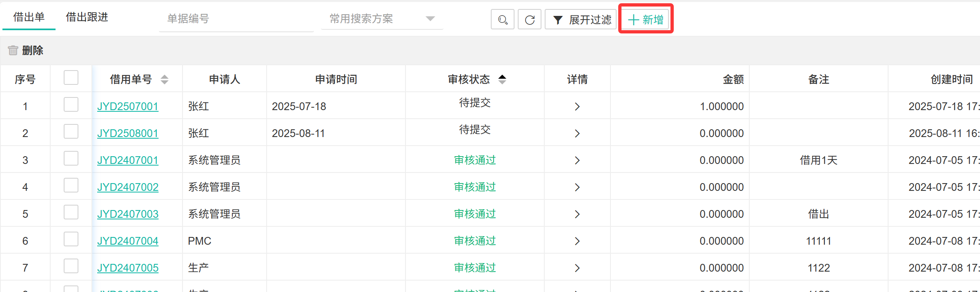The width and height of the screenshot is (980, 292).
Task: Click the trash delete icon
Action: coord(13,50)
